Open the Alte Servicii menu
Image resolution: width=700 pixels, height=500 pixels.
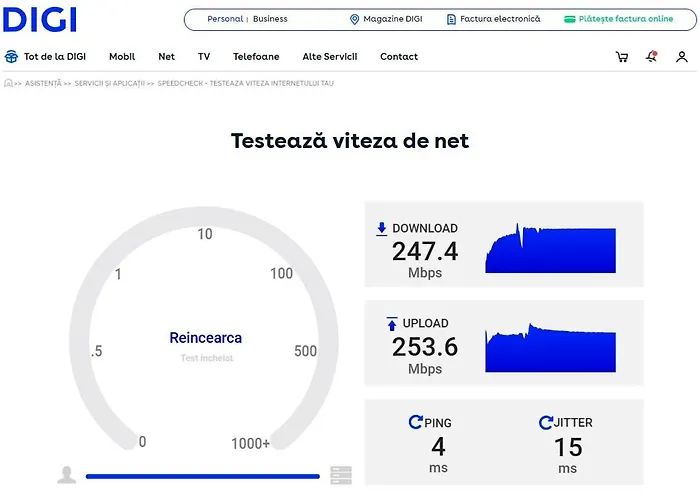pyautogui.click(x=329, y=57)
